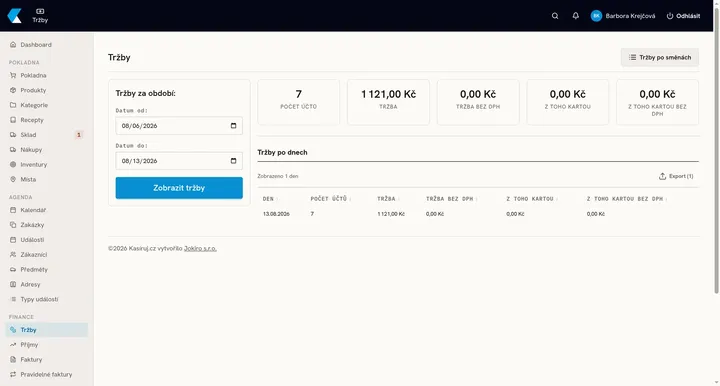The height and width of the screenshot is (386, 720).
Task: Sort table by Počet účtů column
Action: point(331,199)
